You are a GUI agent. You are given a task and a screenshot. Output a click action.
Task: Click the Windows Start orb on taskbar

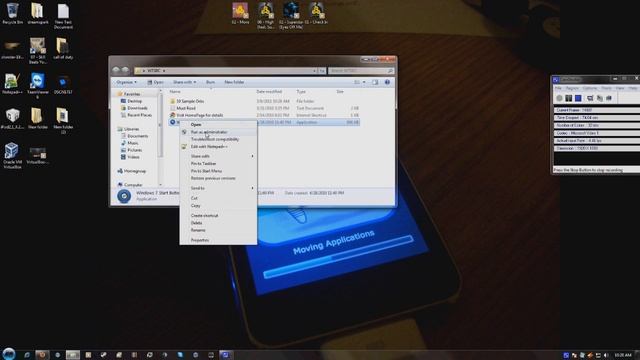pos(9,354)
